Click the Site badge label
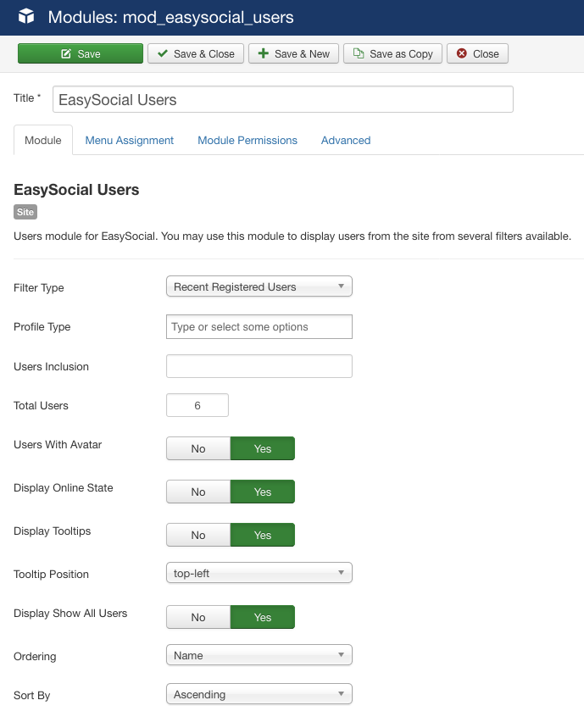This screenshot has width=584, height=728. [x=25, y=212]
